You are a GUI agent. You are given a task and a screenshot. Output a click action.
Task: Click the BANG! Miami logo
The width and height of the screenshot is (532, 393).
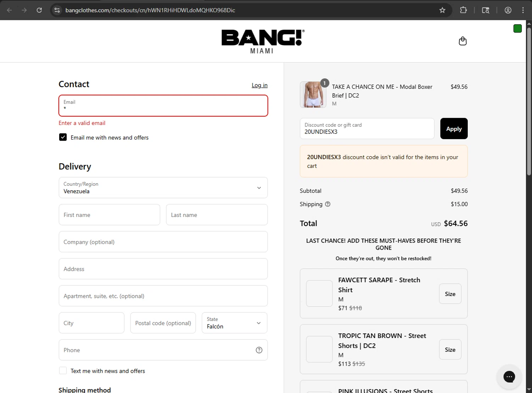pyautogui.click(x=263, y=42)
